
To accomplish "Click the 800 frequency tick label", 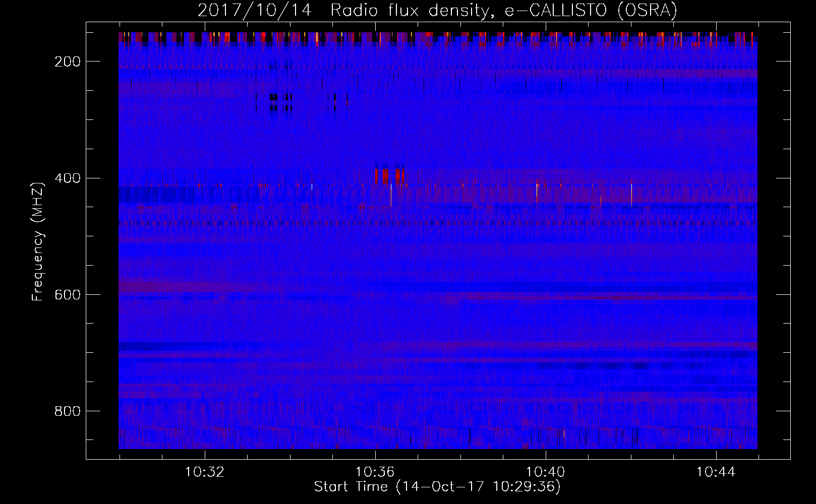I will click(68, 411).
